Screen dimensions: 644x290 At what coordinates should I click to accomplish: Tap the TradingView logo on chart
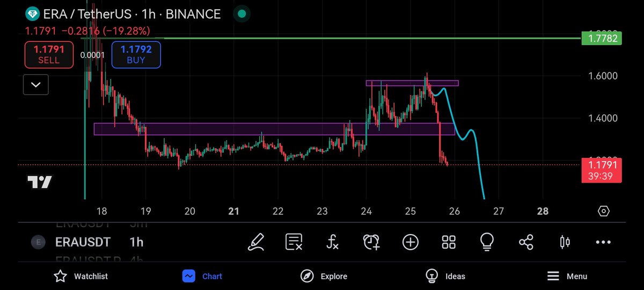click(40, 183)
